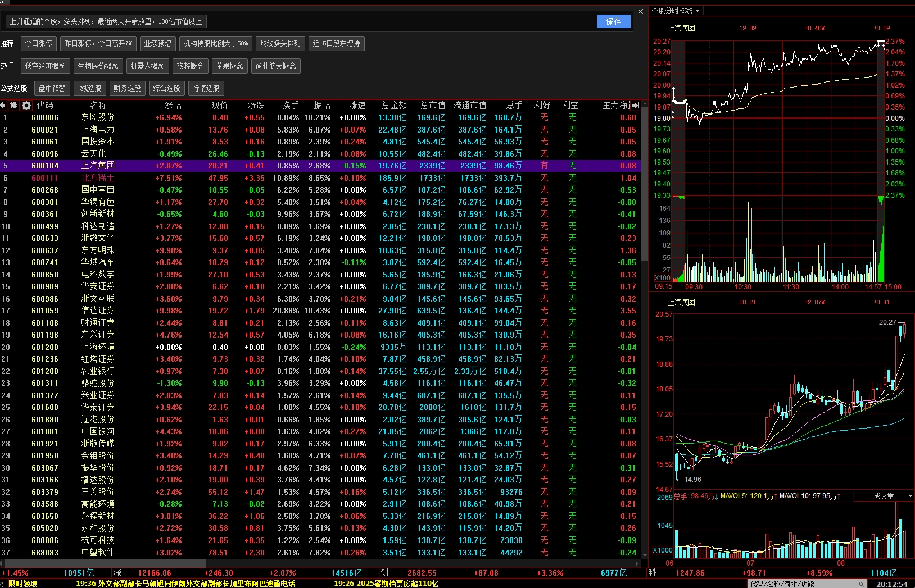Sort by the 涨跌 column header
Image resolution: width=915 pixels, height=588 pixels.
pyautogui.click(x=256, y=105)
